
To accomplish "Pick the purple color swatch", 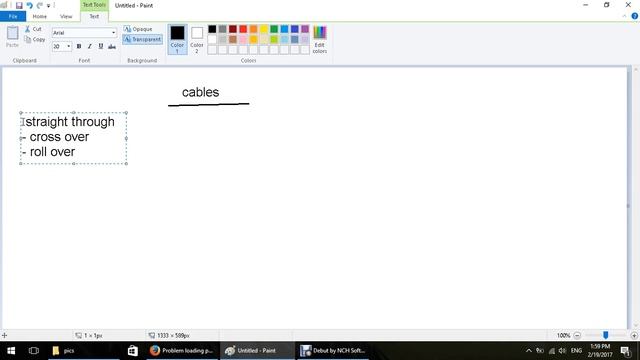I will pos(305,29).
